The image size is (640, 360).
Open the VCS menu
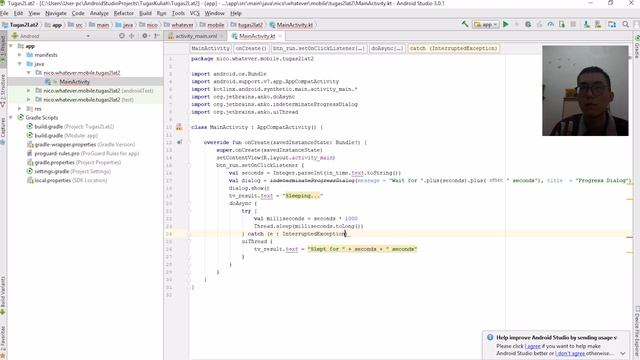pos(195,13)
